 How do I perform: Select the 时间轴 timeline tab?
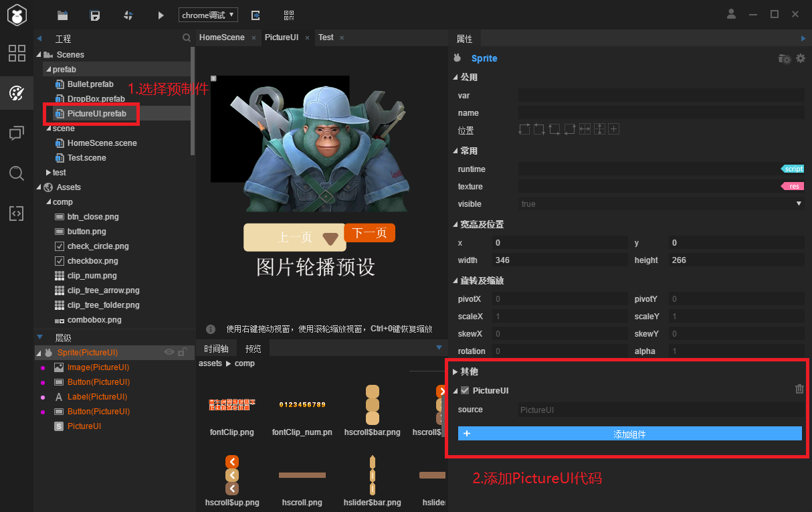point(216,349)
